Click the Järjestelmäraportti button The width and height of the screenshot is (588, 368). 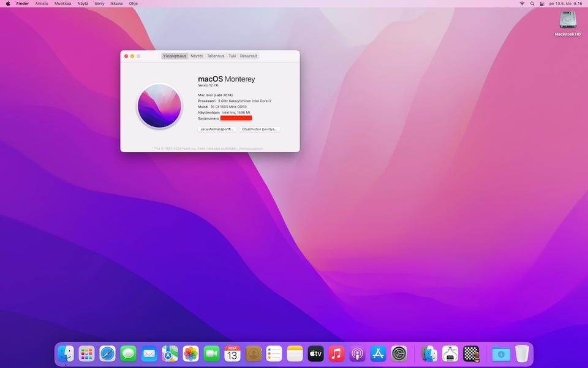pos(217,129)
